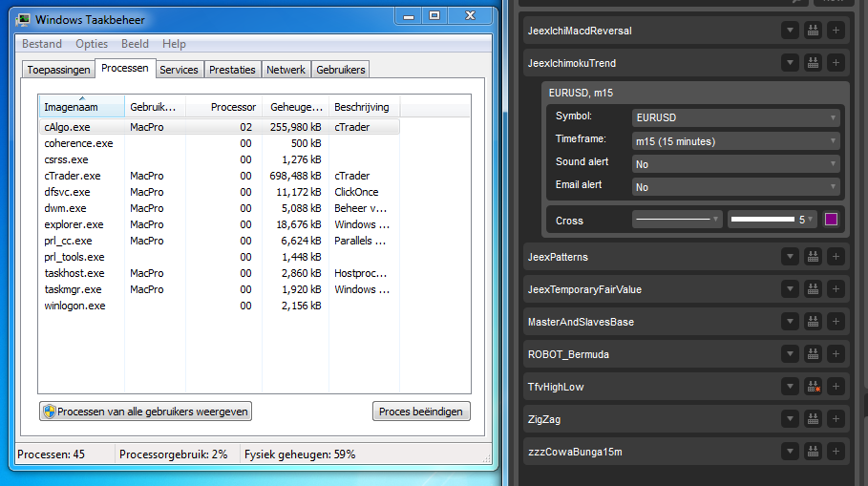
Task: Expand the ROBOT_Bermuda arrow
Action: [x=790, y=354]
